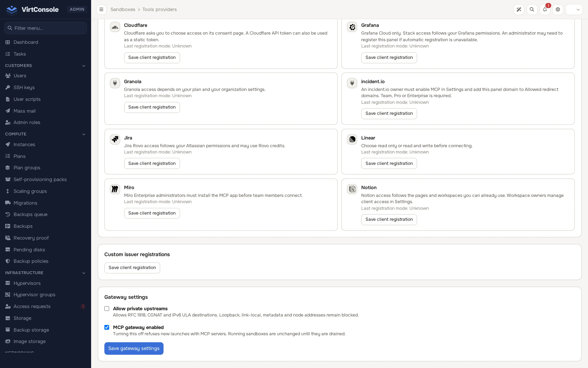Click the Linear provider logo icon
Viewport: 588px width, 368px height.
click(352, 139)
